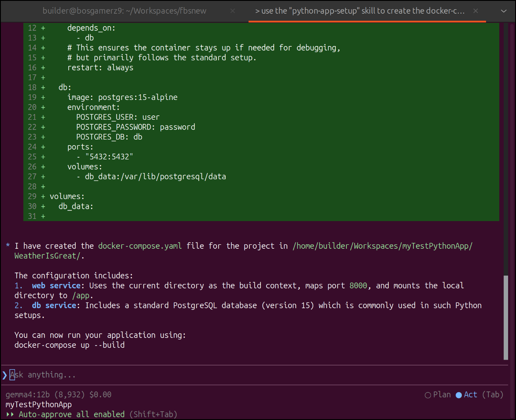516x420 pixels.
Task: Click the 'WeatherIsGreat/' path continuation
Action: (48, 256)
